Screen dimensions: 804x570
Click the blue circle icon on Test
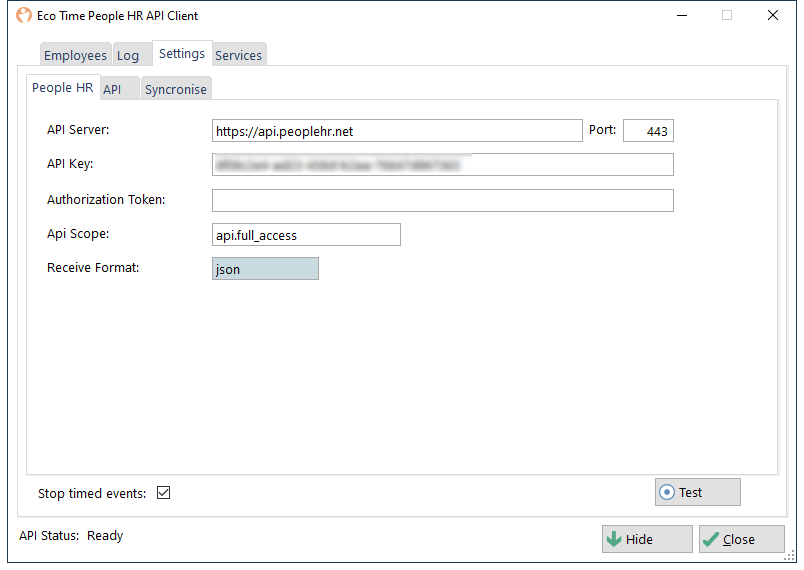point(667,492)
